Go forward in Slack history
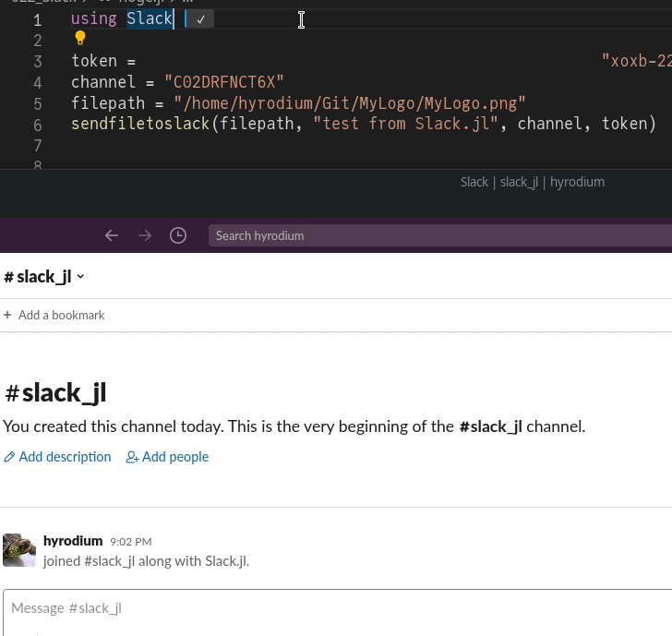This screenshot has height=636, width=672. (145, 235)
